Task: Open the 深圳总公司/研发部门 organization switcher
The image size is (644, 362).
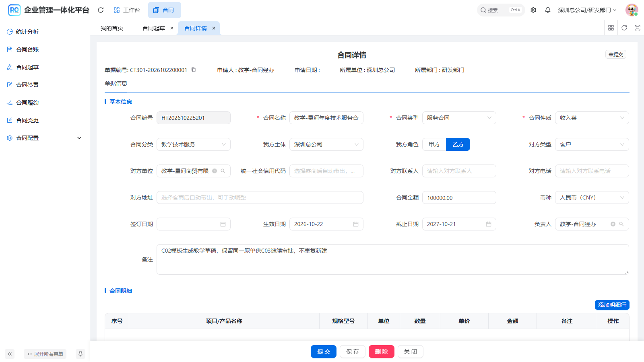Action: (587, 10)
